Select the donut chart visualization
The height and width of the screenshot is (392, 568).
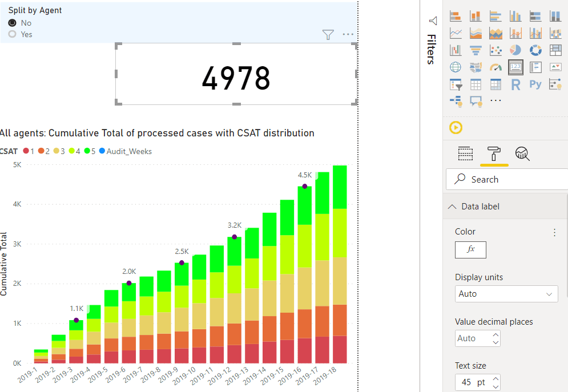pos(535,51)
